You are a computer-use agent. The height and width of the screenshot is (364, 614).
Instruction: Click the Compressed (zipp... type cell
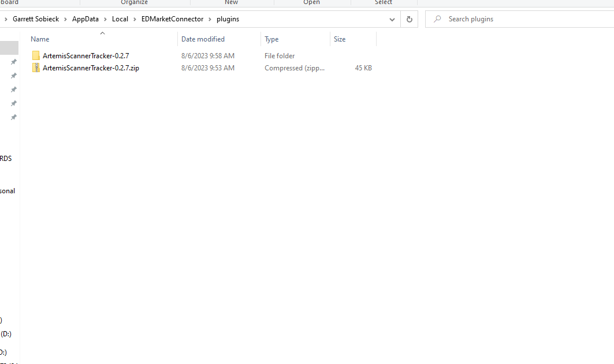tap(295, 67)
